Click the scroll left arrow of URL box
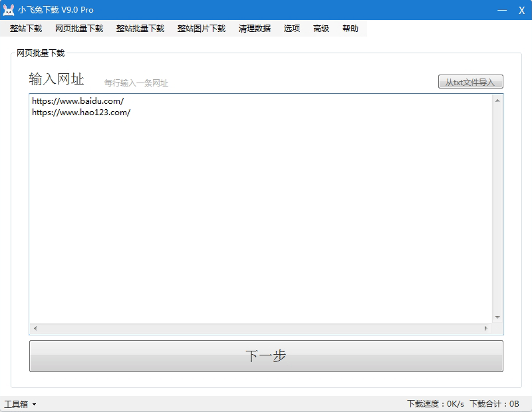The image size is (532, 412). pos(35,329)
